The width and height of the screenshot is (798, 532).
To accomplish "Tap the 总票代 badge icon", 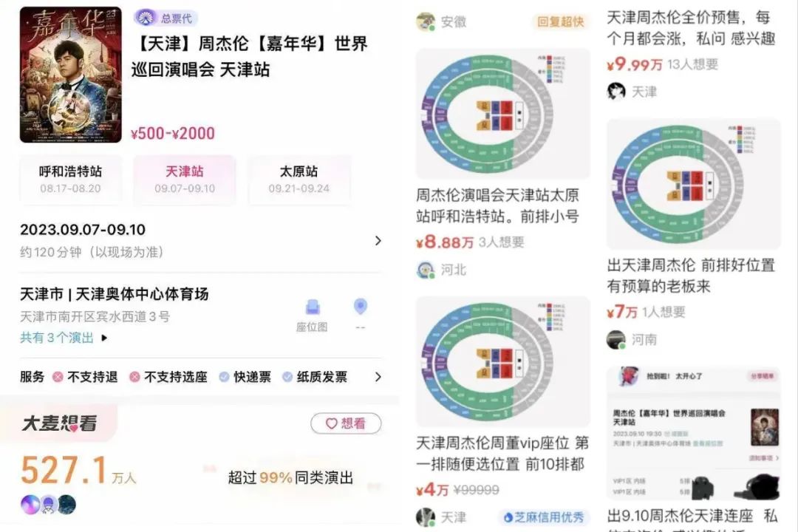I will click(146, 18).
